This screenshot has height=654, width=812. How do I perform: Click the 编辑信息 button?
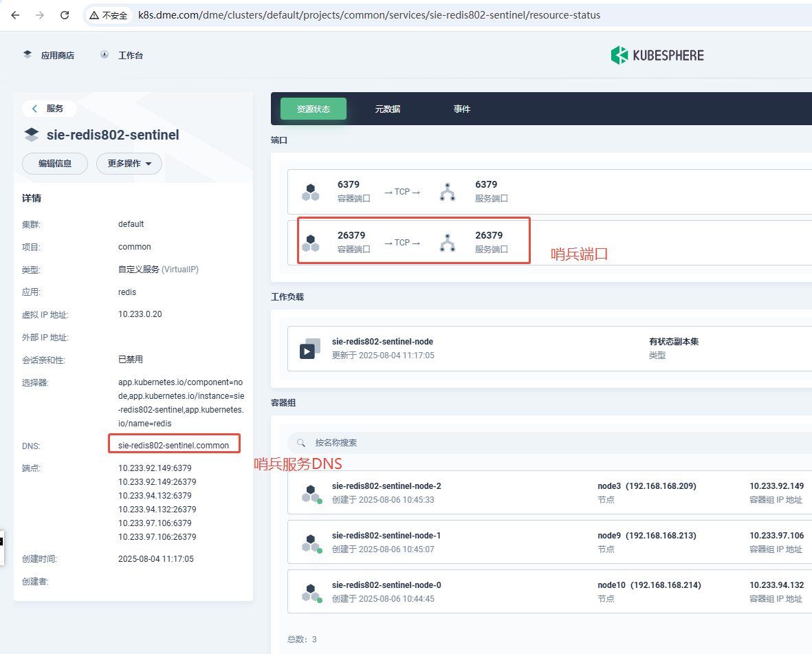click(x=55, y=164)
